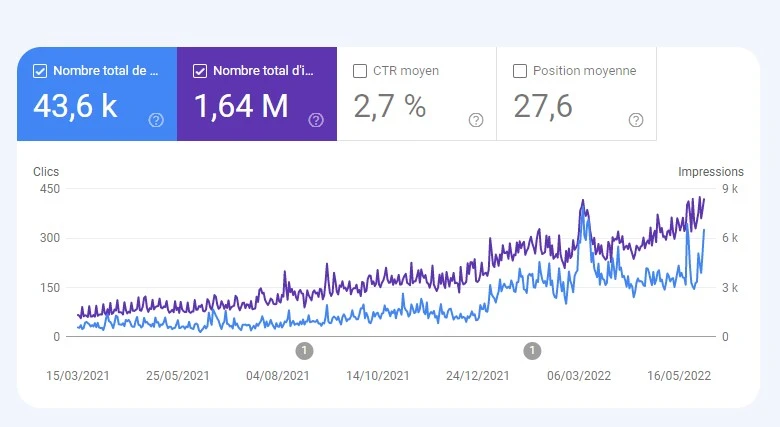
Task: Click the 06/03/2022 date label
Action: (579, 376)
